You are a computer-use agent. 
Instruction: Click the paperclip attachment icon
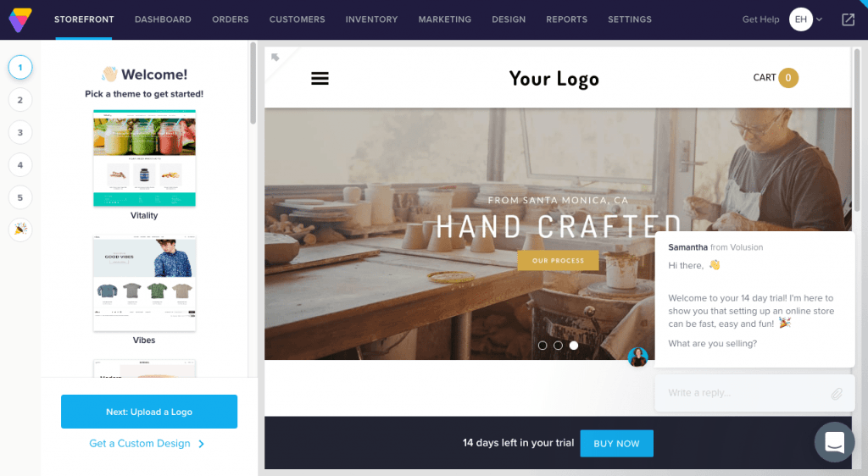pos(837,393)
